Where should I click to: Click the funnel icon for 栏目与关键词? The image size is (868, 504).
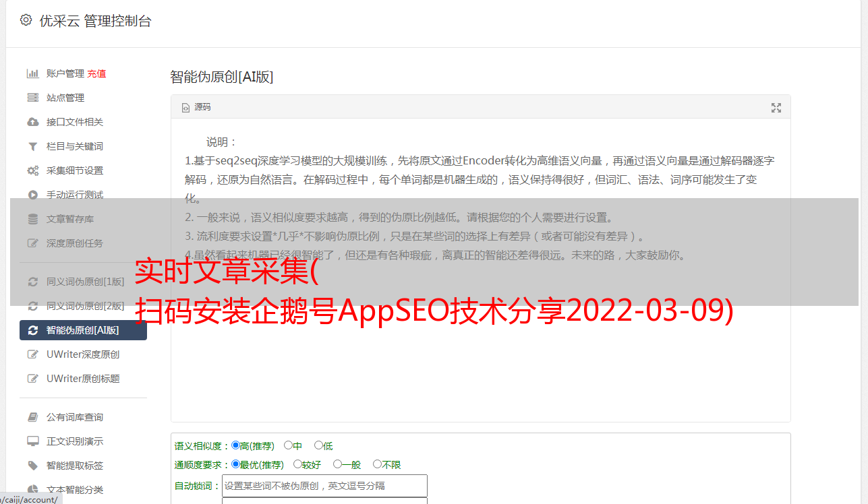tap(32, 146)
